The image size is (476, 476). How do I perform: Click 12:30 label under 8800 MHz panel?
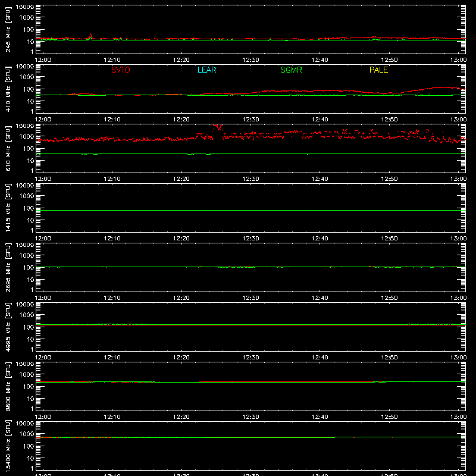250,417
